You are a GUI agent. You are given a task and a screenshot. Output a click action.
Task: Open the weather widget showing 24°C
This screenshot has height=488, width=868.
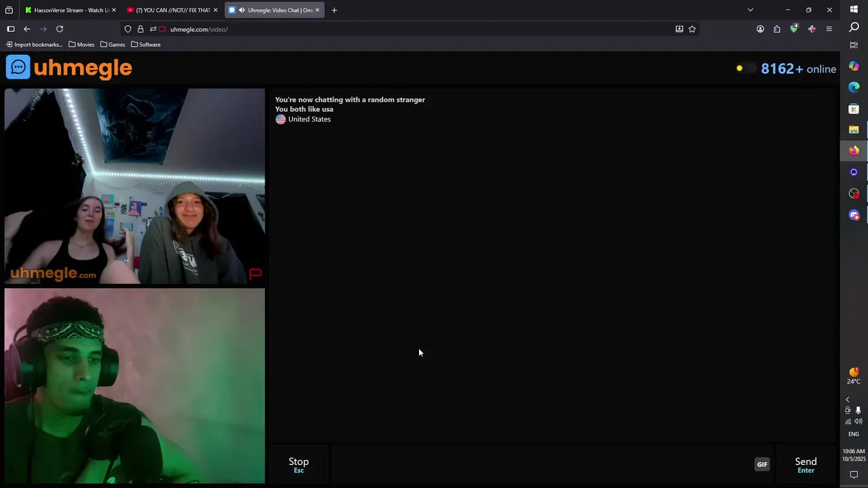[x=854, y=376]
